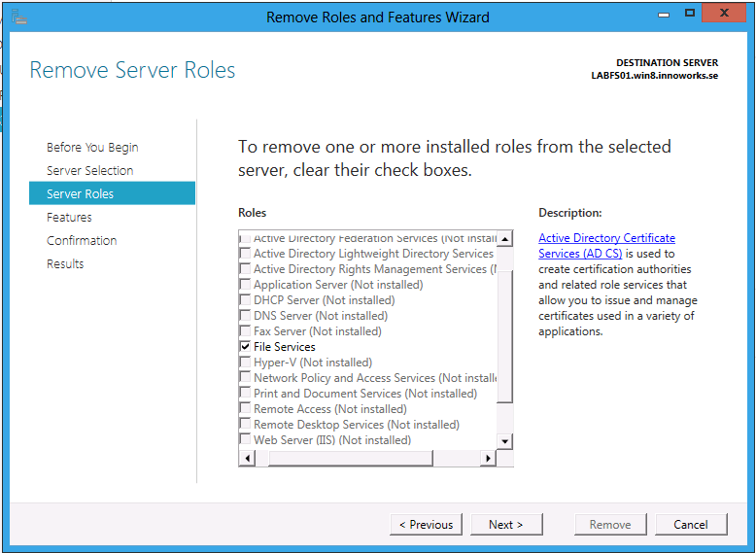Click the horizontal scroll right arrow
Screen dimensions: 756x553
coord(488,458)
